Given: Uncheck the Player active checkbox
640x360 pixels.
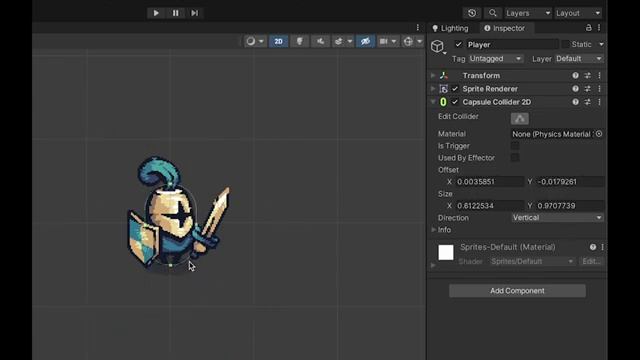Looking at the screenshot, I should 458,44.
